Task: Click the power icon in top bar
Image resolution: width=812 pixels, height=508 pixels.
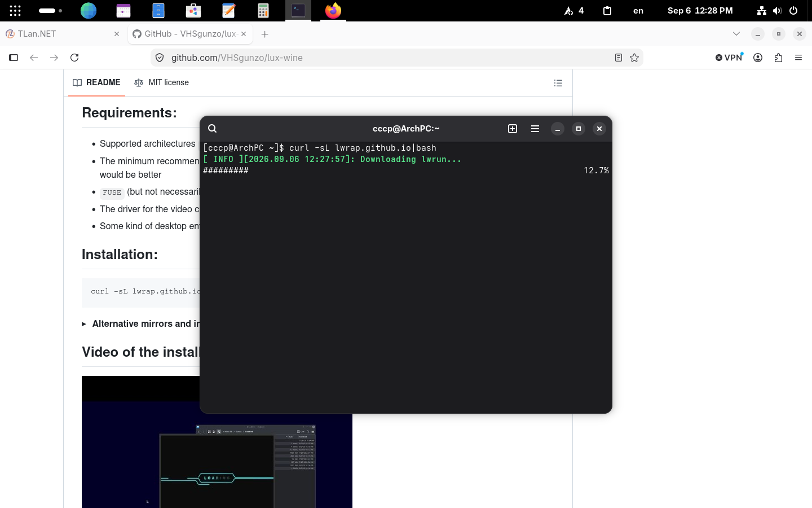Action: (793, 11)
